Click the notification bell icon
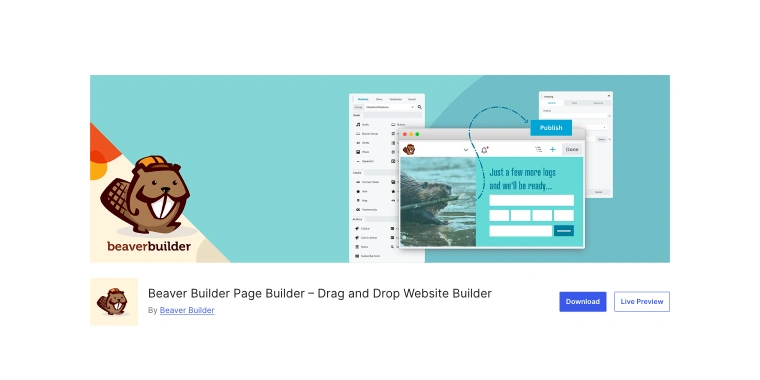 click(484, 150)
